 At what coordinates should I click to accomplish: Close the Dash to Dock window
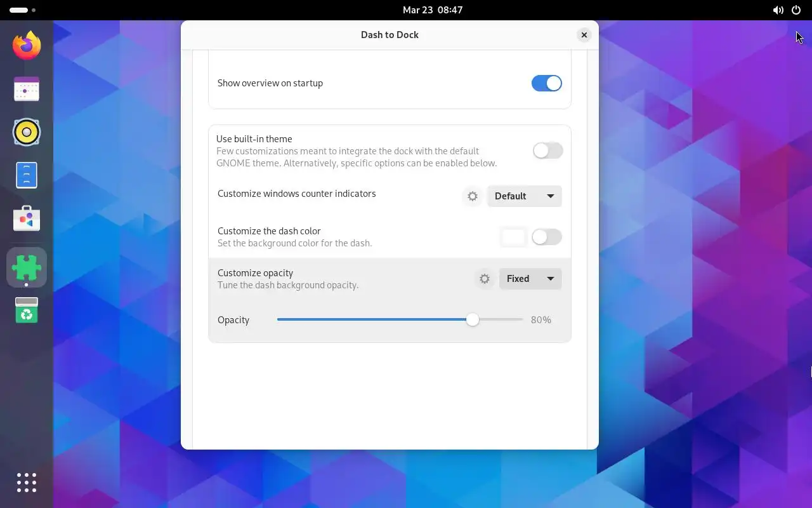pos(584,35)
